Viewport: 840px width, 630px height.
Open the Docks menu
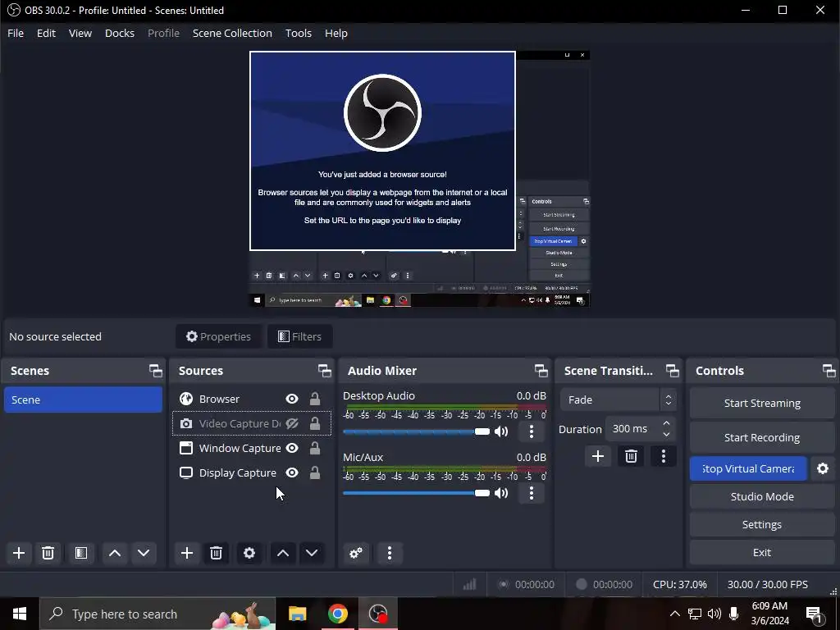click(120, 33)
